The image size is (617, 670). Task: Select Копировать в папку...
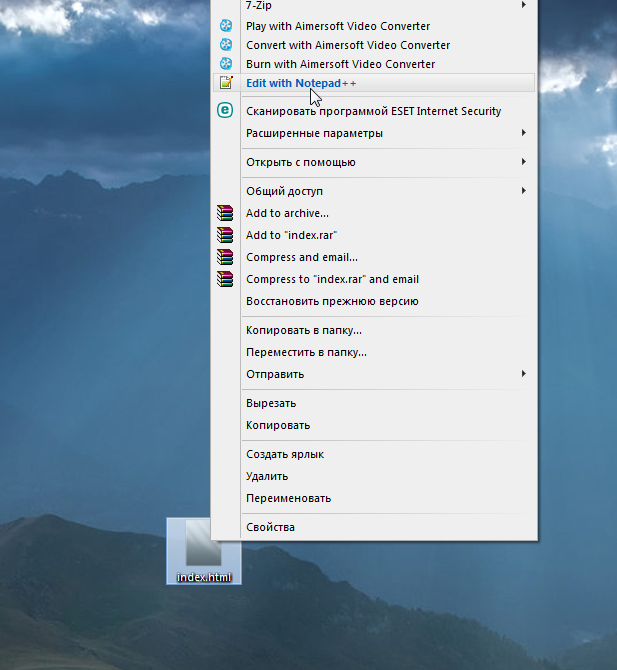(x=374, y=330)
